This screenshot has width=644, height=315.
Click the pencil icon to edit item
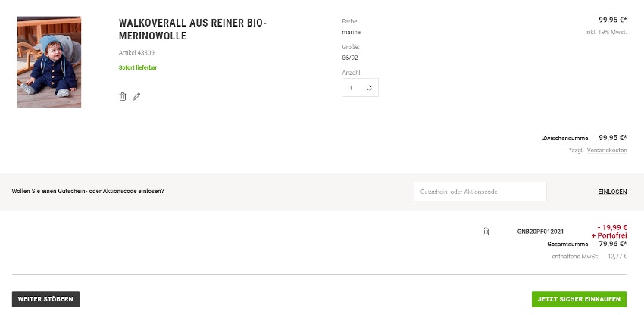[136, 96]
